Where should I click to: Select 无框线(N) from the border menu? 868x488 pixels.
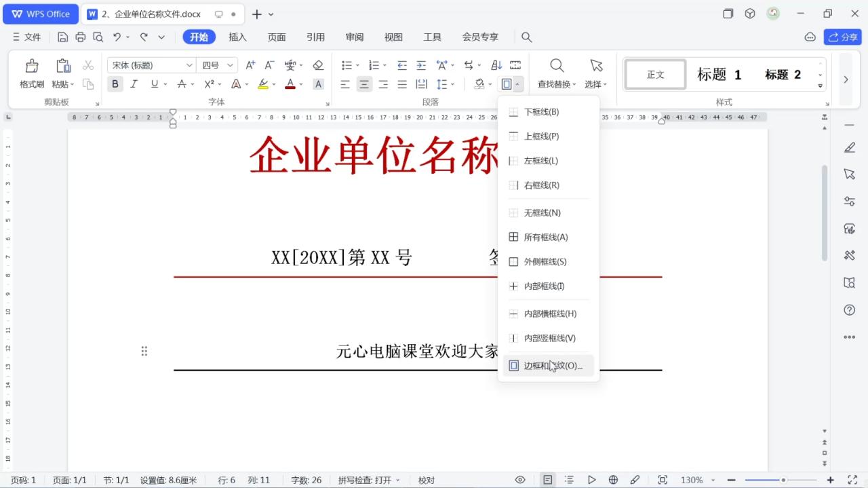coord(549,213)
